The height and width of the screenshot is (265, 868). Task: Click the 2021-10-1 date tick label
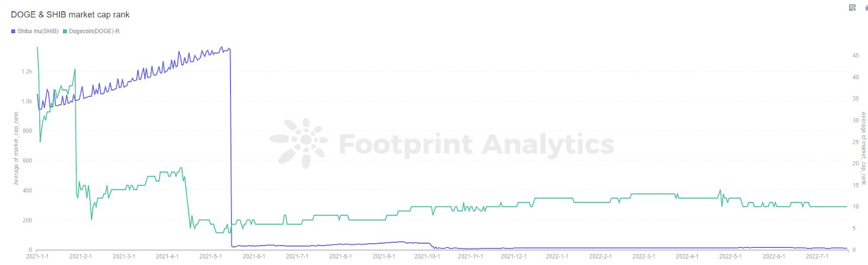(427, 256)
